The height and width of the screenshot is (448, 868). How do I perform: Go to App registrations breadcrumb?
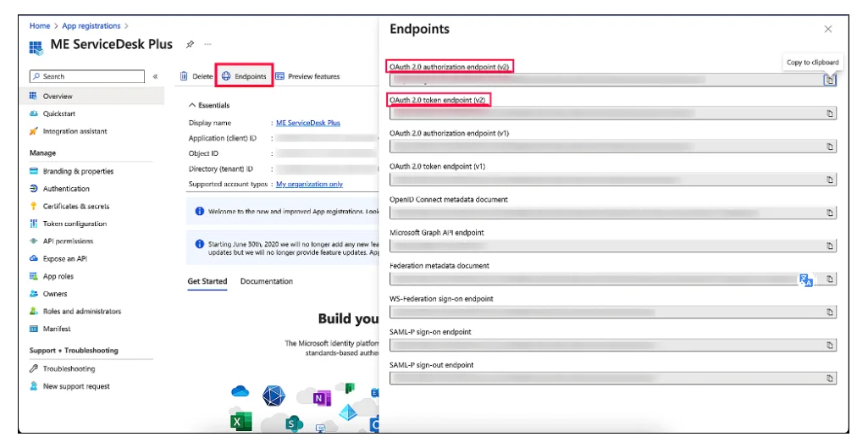click(91, 26)
